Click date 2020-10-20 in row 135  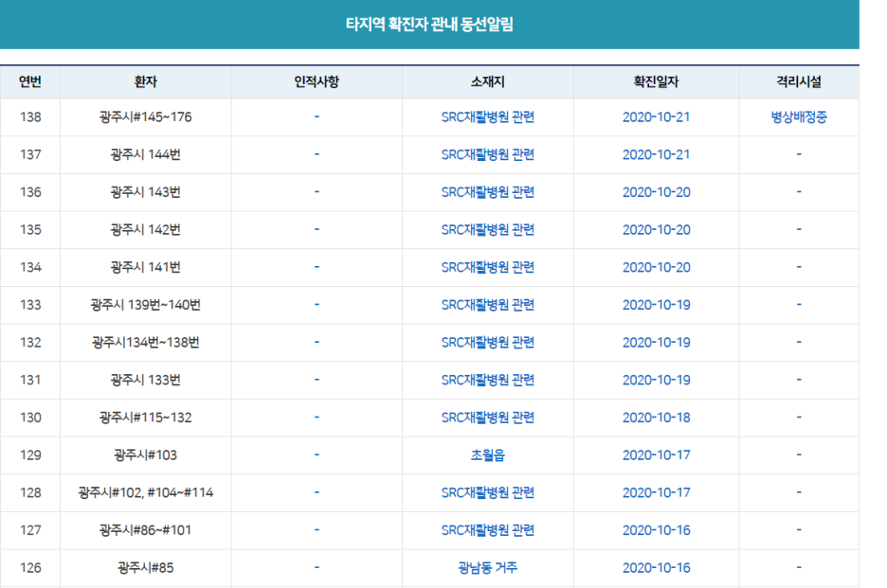[x=656, y=229]
